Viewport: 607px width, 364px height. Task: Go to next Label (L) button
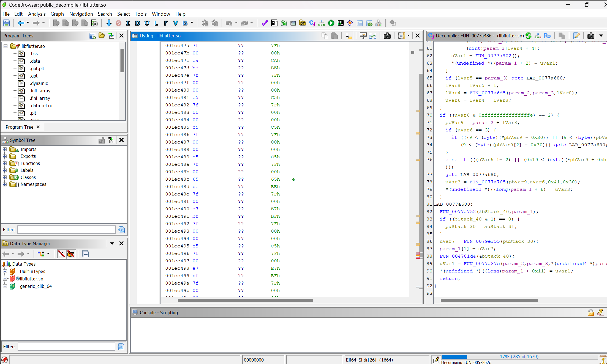pos(156,23)
